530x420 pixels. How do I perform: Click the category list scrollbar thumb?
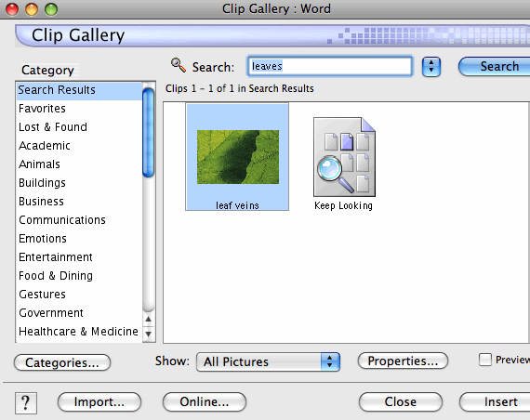149,133
